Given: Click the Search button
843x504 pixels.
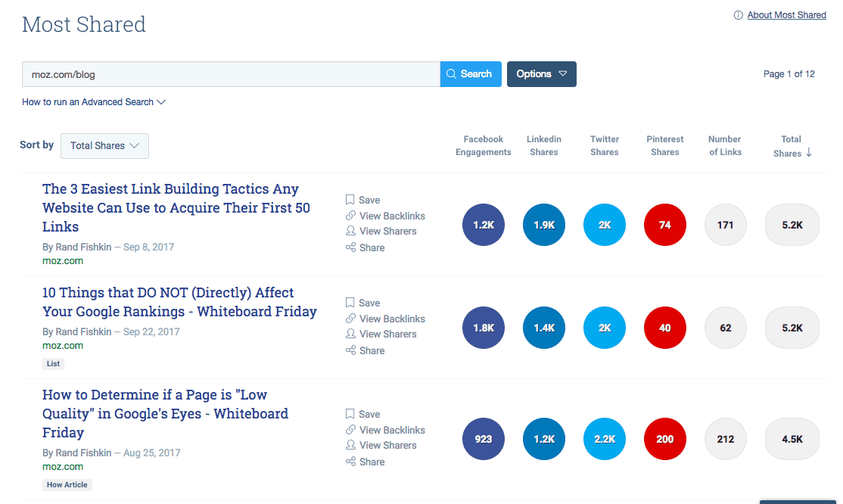Looking at the screenshot, I should (470, 73).
